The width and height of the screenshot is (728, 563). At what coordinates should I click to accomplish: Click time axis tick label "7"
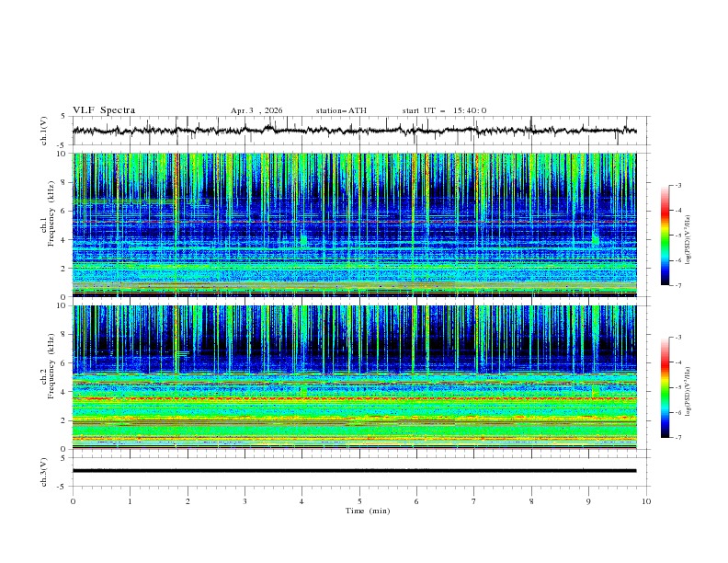[x=474, y=501]
